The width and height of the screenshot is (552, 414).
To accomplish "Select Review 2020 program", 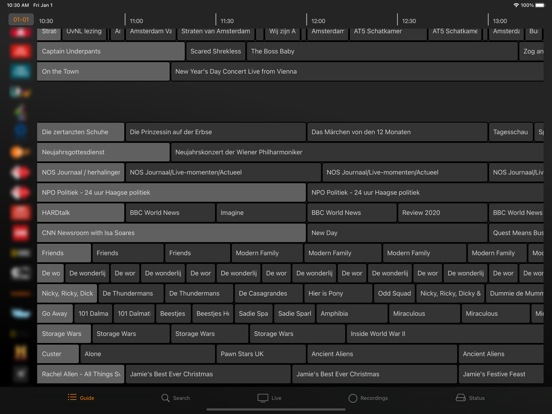I will tap(443, 213).
